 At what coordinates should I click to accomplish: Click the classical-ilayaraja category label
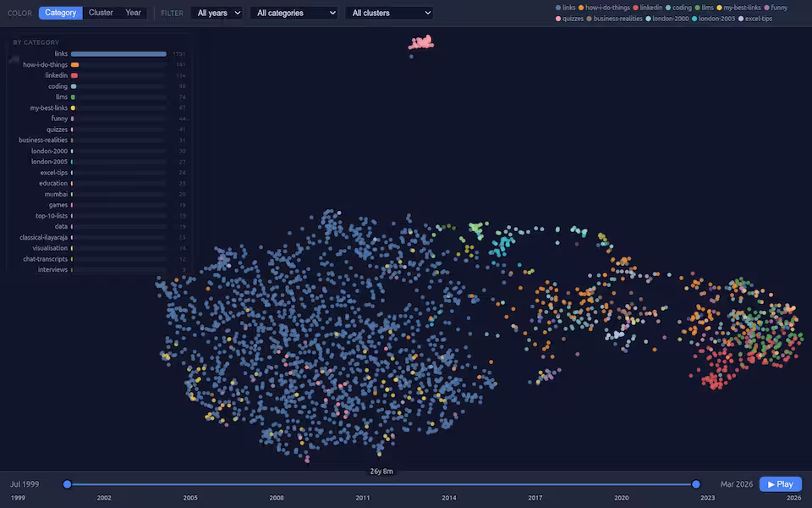click(44, 238)
